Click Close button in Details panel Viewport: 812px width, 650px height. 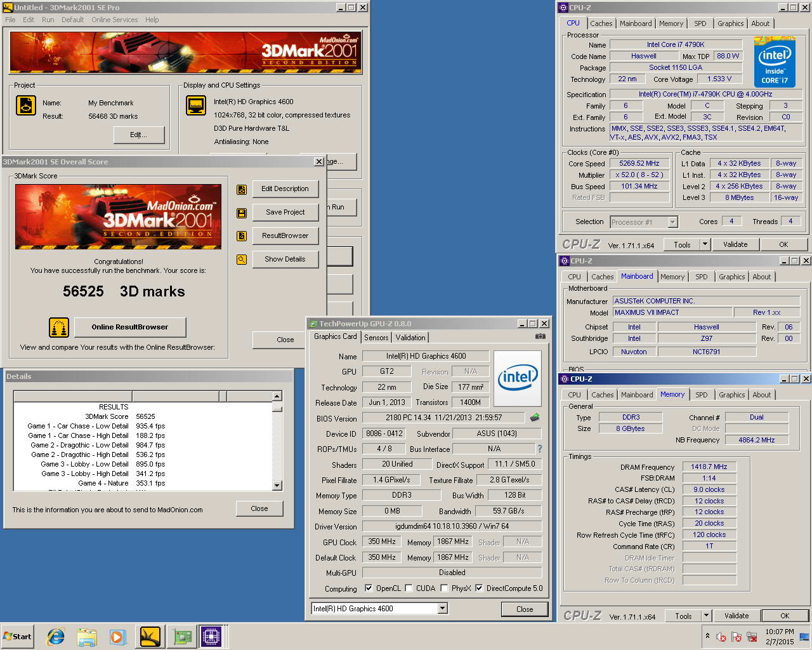[259, 509]
